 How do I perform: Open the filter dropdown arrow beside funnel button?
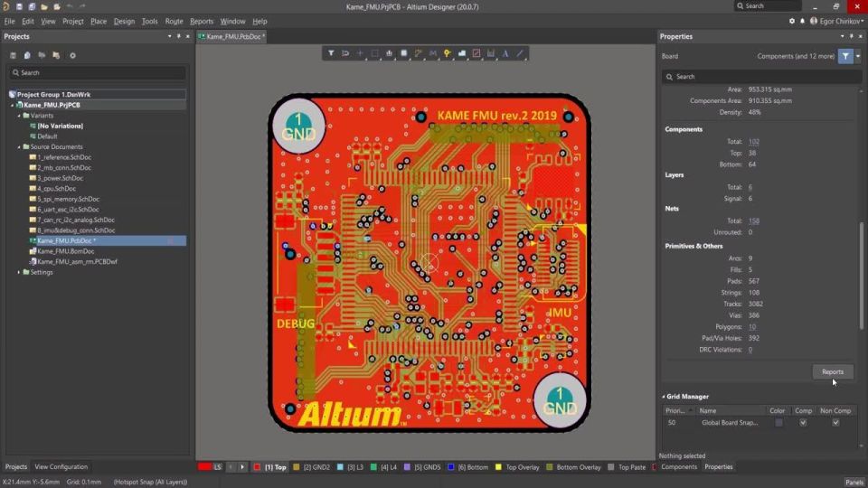point(857,56)
